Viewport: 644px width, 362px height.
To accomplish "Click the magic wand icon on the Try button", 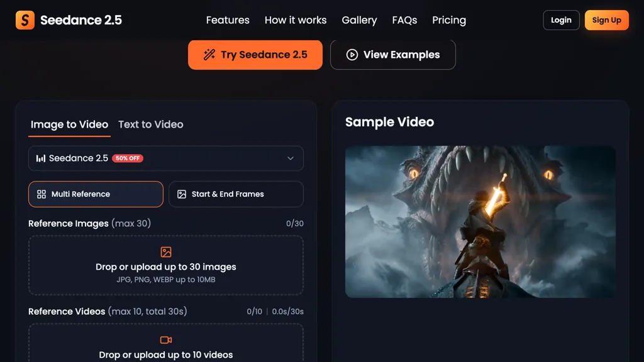I will click(209, 55).
